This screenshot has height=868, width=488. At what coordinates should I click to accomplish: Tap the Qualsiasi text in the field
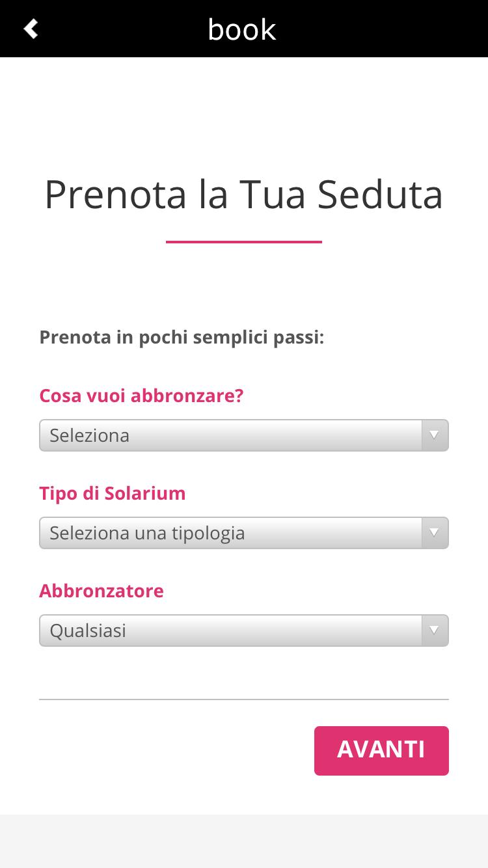coord(88,631)
